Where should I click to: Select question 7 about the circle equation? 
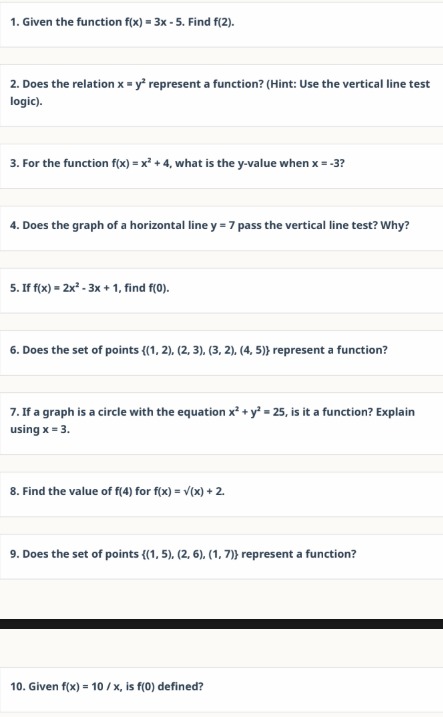click(221, 423)
